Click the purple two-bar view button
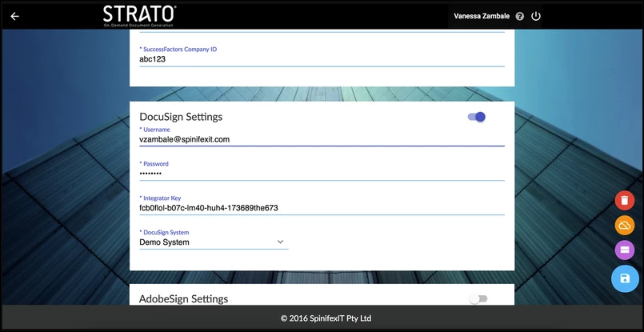This screenshot has width=644, height=332. coord(625,251)
